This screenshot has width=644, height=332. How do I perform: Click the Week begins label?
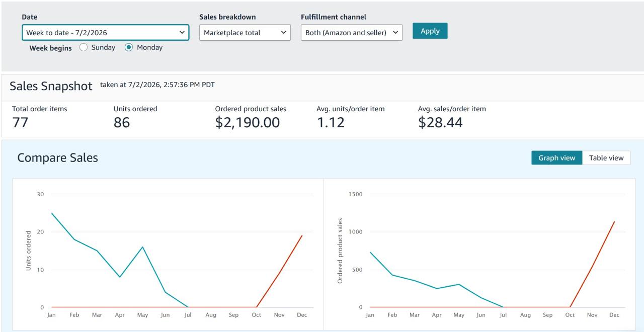(51, 48)
